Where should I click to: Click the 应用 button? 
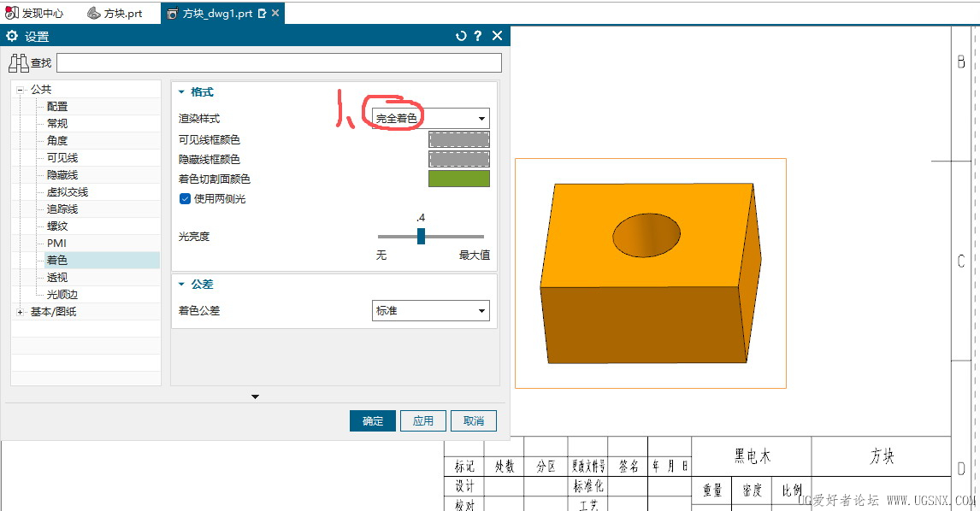(423, 421)
